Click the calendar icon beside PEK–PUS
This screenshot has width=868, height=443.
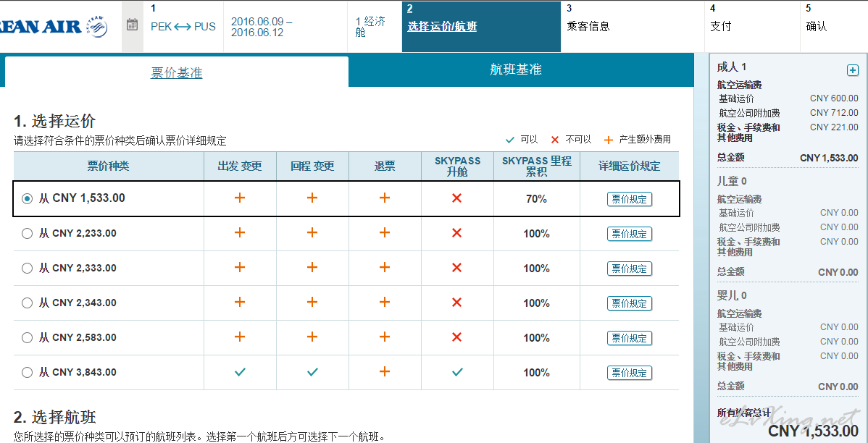pos(132,25)
